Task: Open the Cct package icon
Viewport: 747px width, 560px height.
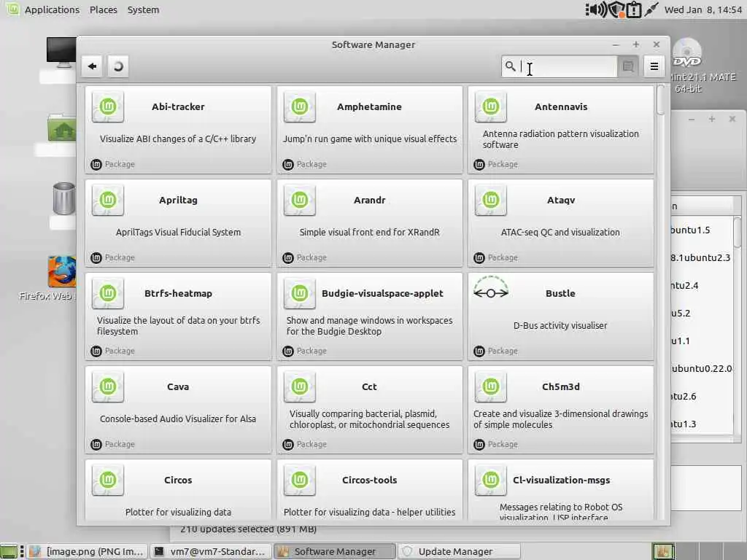Action: coord(300,386)
